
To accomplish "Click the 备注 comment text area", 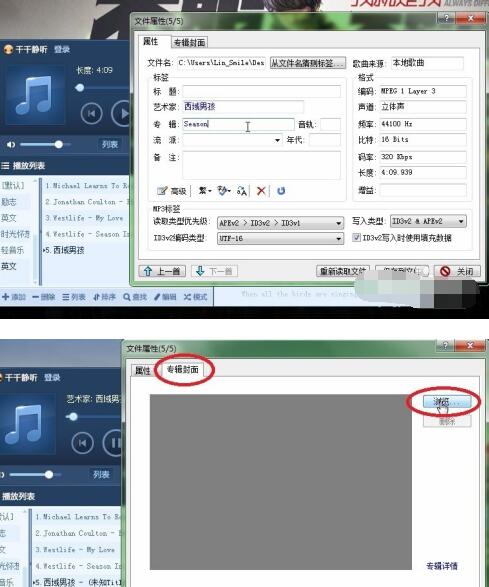I will pyautogui.click(x=261, y=165).
